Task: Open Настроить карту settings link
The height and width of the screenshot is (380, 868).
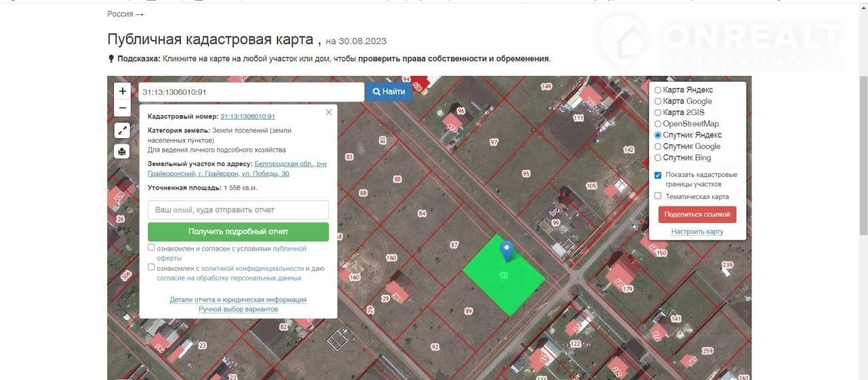Action: (697, 232)
